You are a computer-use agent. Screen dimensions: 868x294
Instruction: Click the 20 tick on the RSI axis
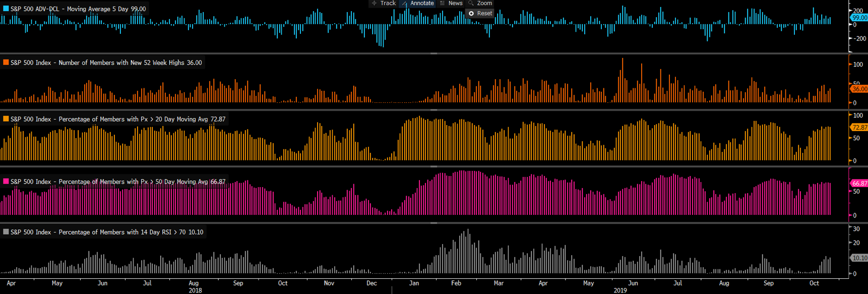(x=856, y=243)
